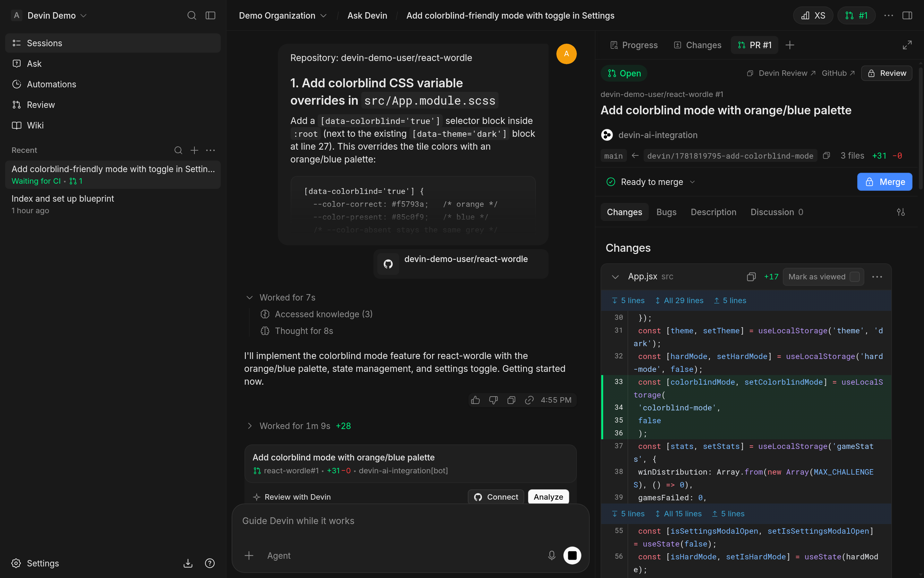Viewport: 924px width, 578px height.
Task: Click the Review button in PR header
Action: (886, 73)
